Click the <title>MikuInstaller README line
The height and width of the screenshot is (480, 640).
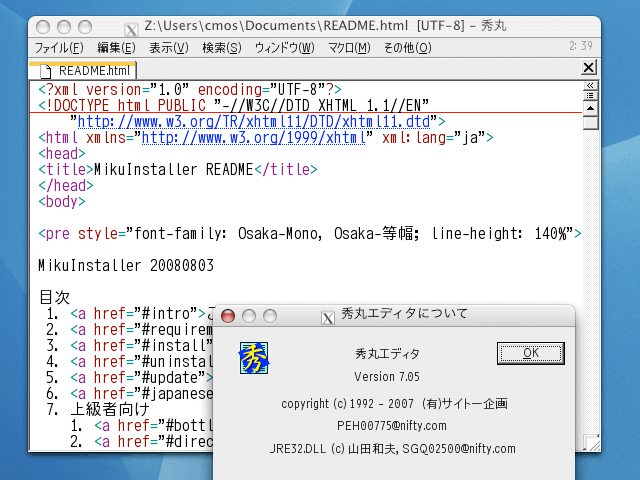[x=178, y=170]
